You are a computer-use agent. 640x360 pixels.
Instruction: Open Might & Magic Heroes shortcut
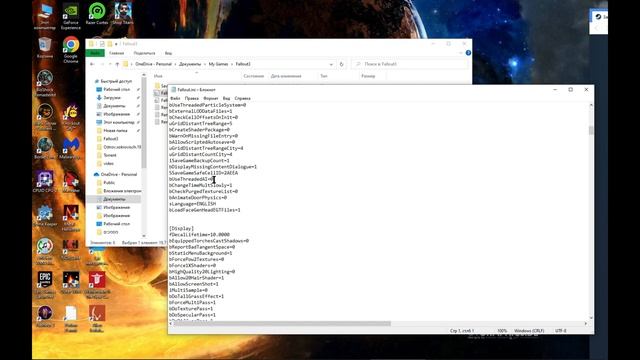71,218
